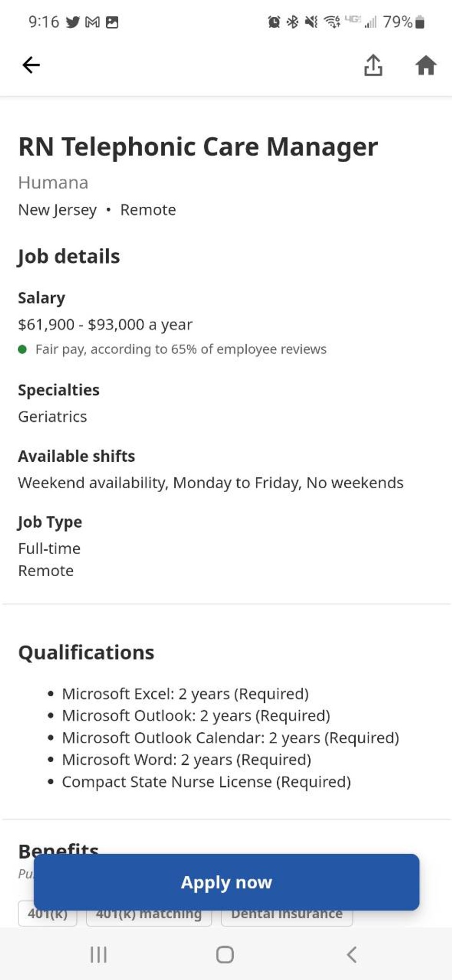Tap the Gmail notification icon in status bar
The height and width of the screenshot is (980, 452).
click(92, 22)
